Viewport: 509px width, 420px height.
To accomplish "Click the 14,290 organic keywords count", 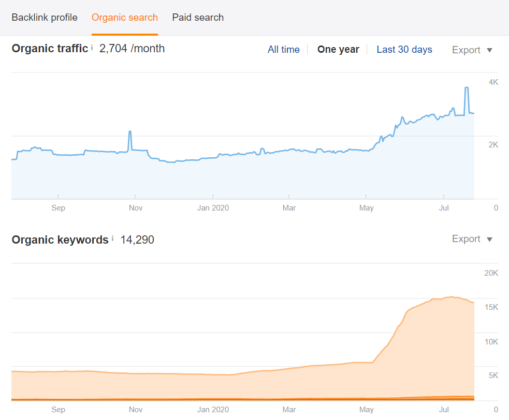I will pyautogui.click(x=137, y=239).
